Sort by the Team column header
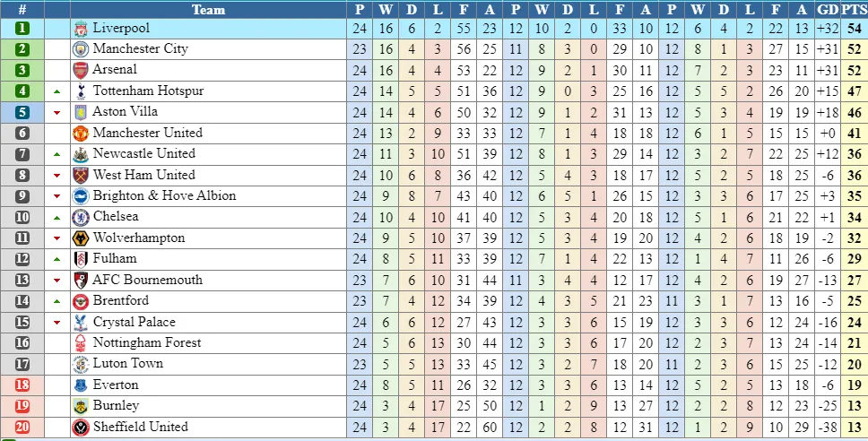Image resolution: width=868 pixels, height=441 pixels. point(208,10)
